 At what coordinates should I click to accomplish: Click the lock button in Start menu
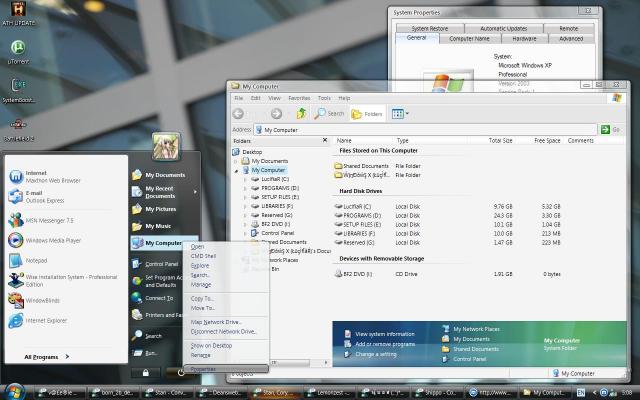tap(146, 372)
